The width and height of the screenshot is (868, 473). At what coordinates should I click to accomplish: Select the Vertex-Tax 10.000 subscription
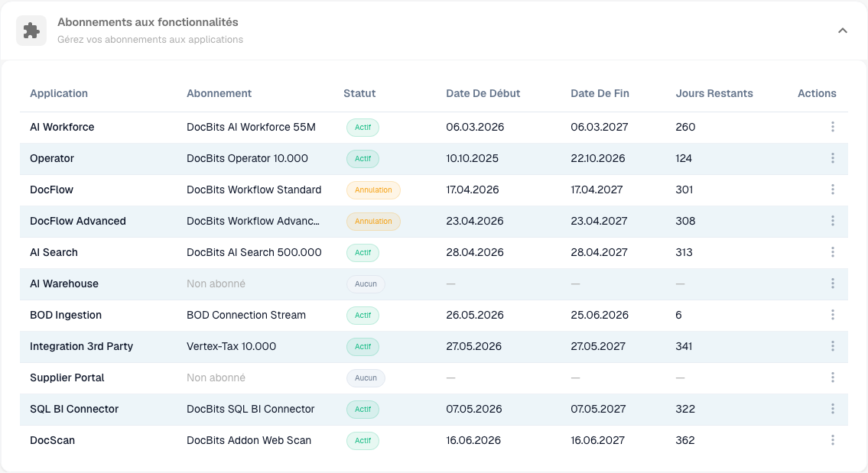[x=232, y=347]
